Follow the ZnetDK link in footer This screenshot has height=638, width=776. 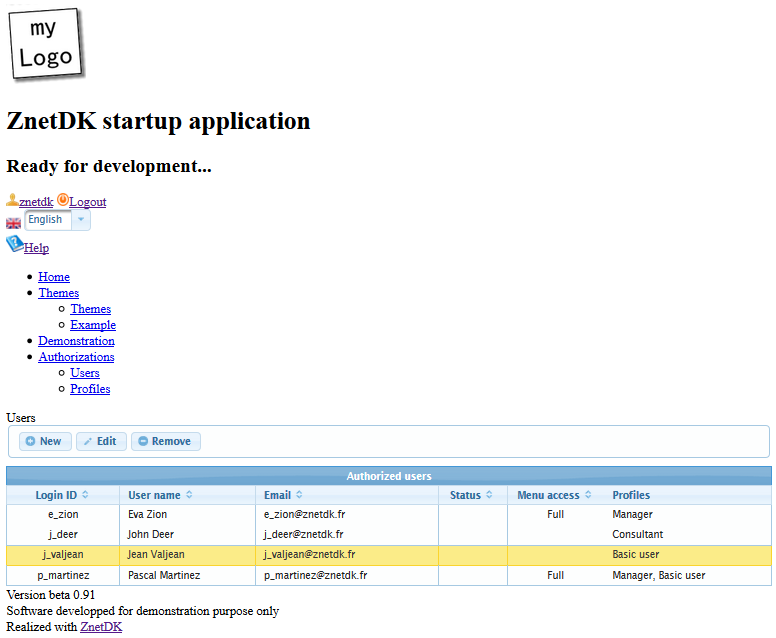[101, 627]
